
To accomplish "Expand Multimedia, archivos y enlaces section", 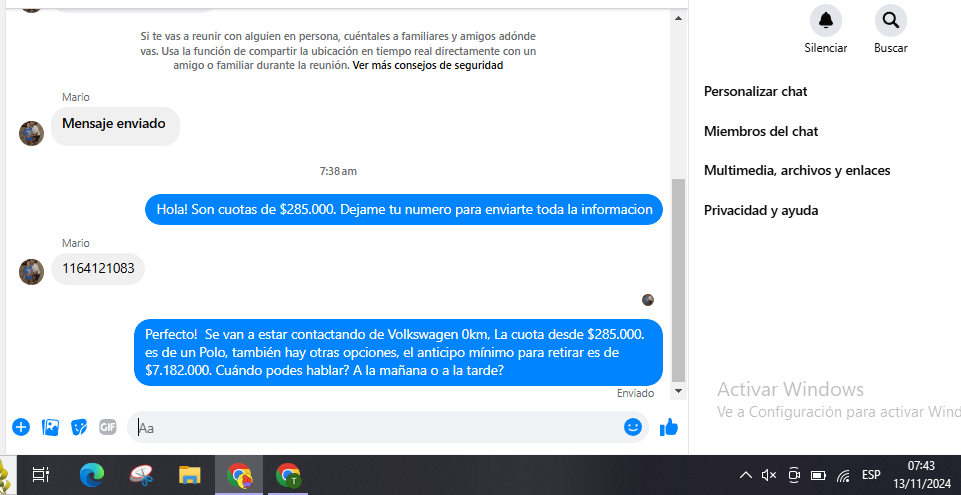I will click(x=797, y=170).
